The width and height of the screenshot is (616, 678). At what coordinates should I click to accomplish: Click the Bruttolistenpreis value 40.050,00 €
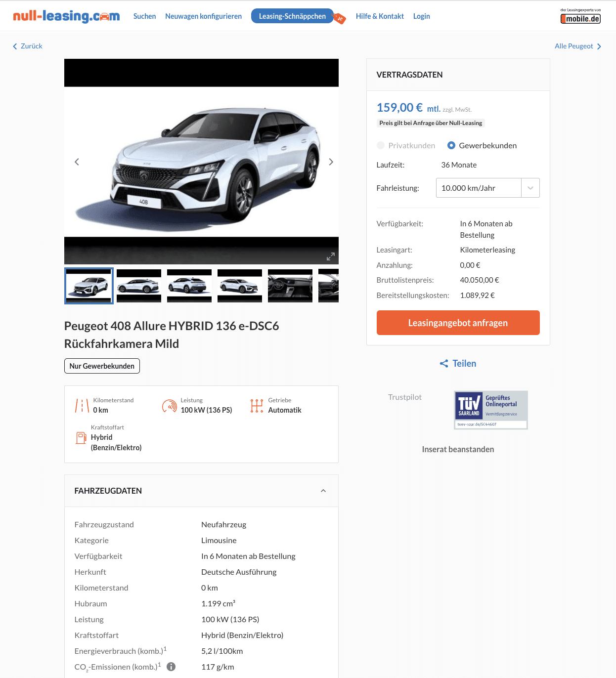coord(480,280)
